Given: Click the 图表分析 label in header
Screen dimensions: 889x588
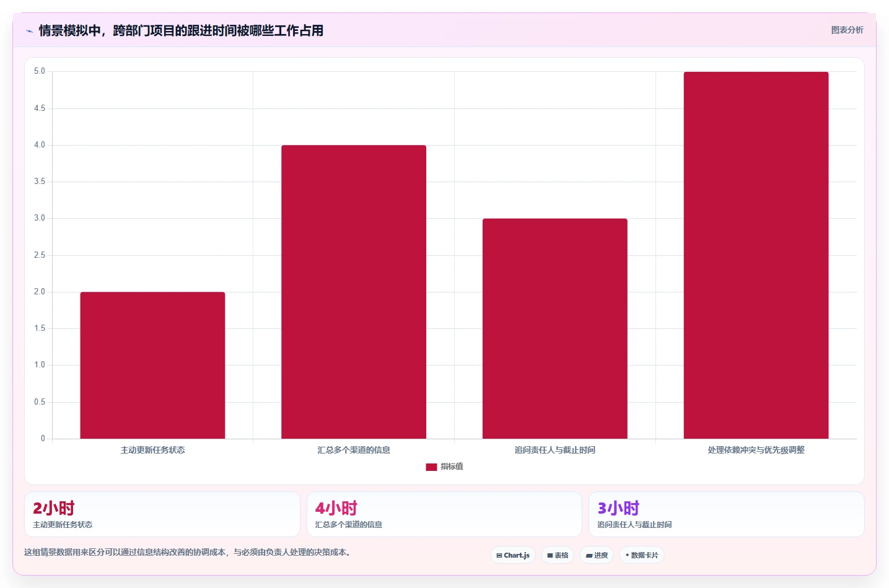Looking at the screenshot, I should coord(847,30).
